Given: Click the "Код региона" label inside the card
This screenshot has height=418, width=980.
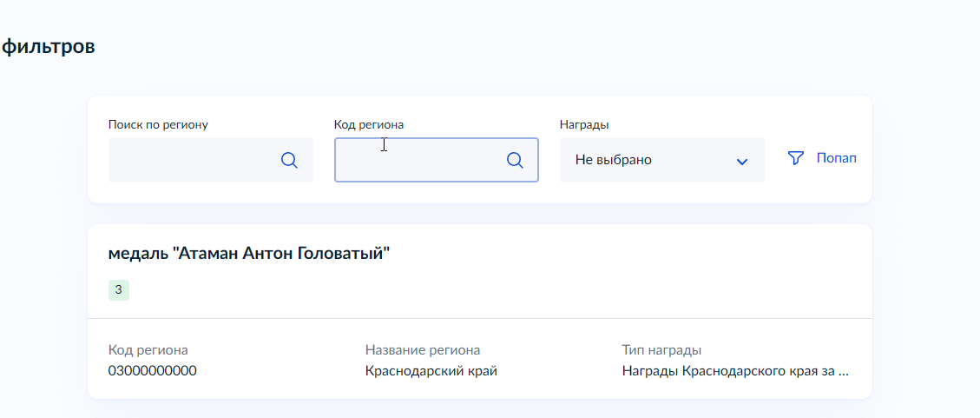Looking at the screenshot, I should pos(148,350).
